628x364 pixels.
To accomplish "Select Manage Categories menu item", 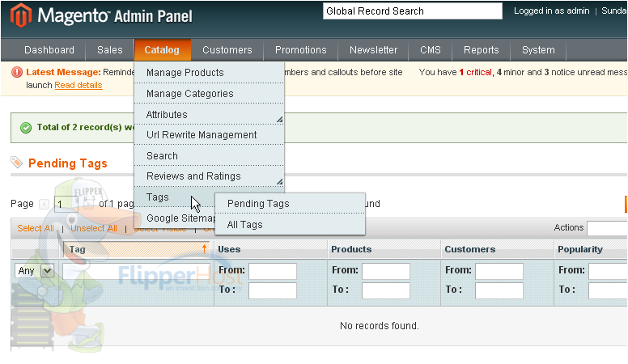I will tap(209, 93).
